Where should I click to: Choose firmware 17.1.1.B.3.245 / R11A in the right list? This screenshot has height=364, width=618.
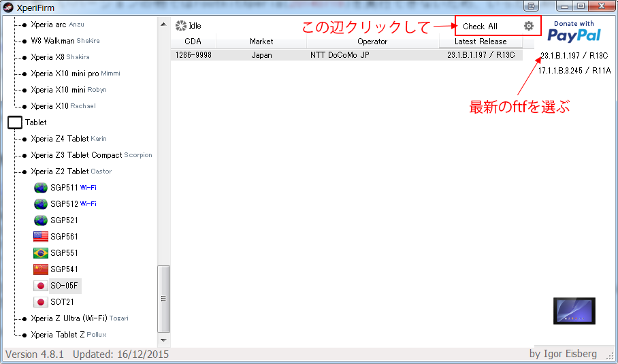[x=574, y=71]
